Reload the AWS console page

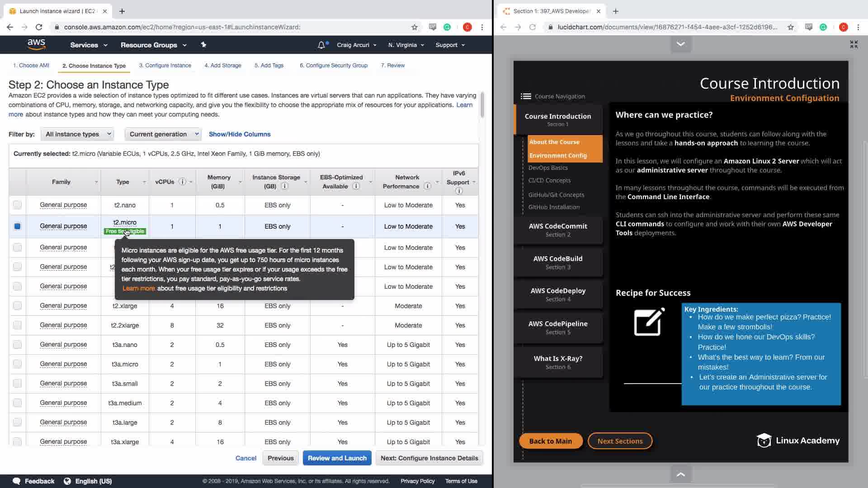click(x=39, y=27)
